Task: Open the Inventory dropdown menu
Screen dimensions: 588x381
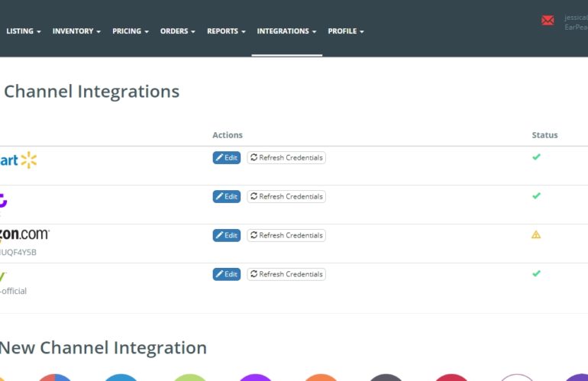Action: click(x=76, y=31)
